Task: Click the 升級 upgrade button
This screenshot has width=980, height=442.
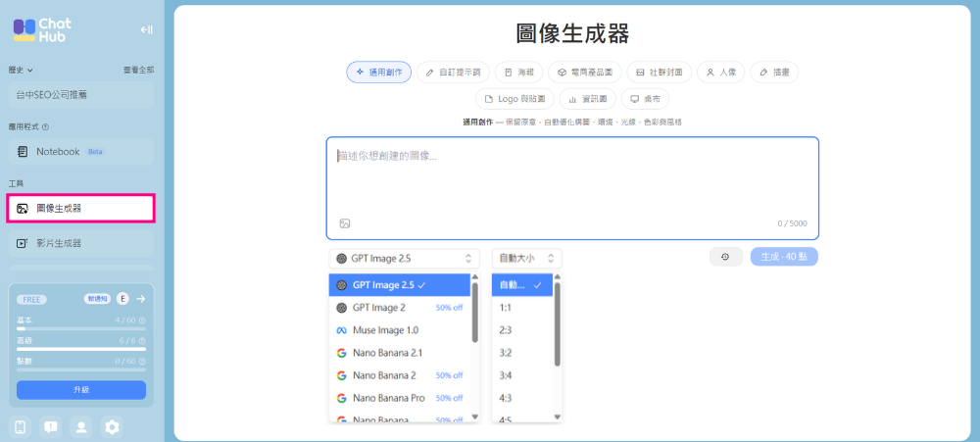Action: (x=81, y=389)
